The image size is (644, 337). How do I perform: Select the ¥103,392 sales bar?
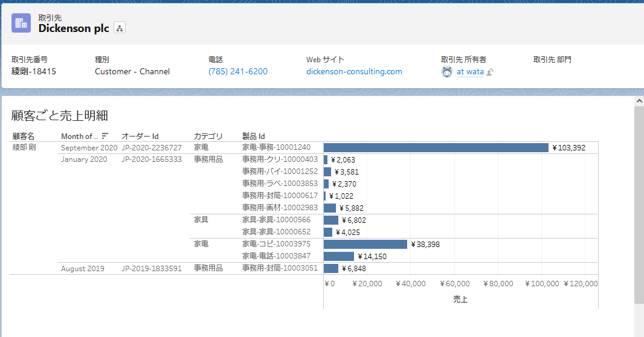(x=436, y=148)
